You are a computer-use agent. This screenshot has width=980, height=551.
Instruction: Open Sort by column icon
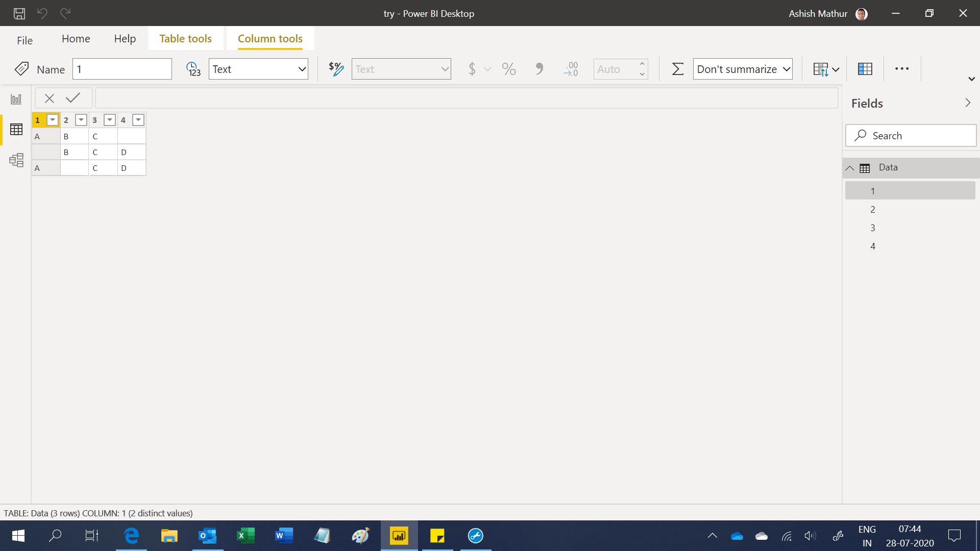826,69
